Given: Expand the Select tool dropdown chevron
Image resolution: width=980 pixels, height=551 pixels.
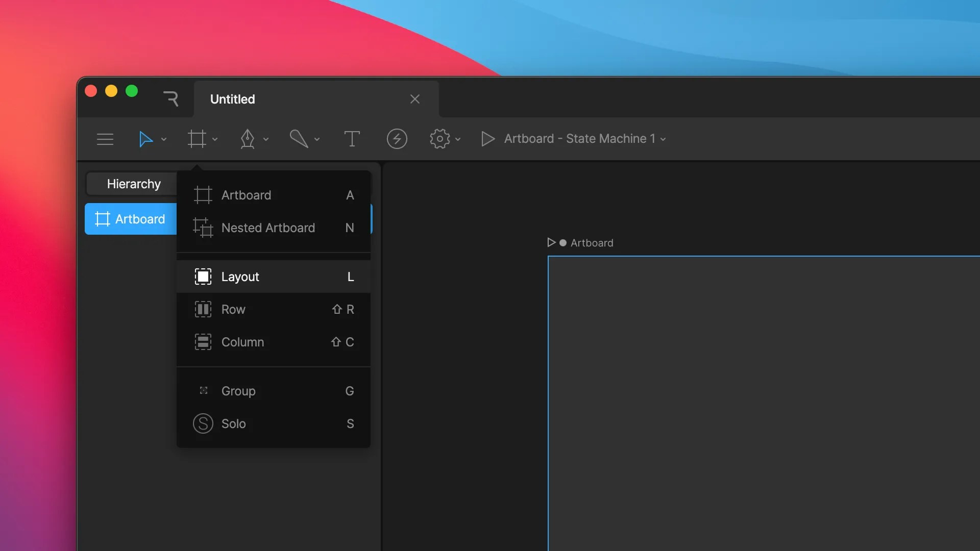Looking at the screenshot, I should point(164,139).
